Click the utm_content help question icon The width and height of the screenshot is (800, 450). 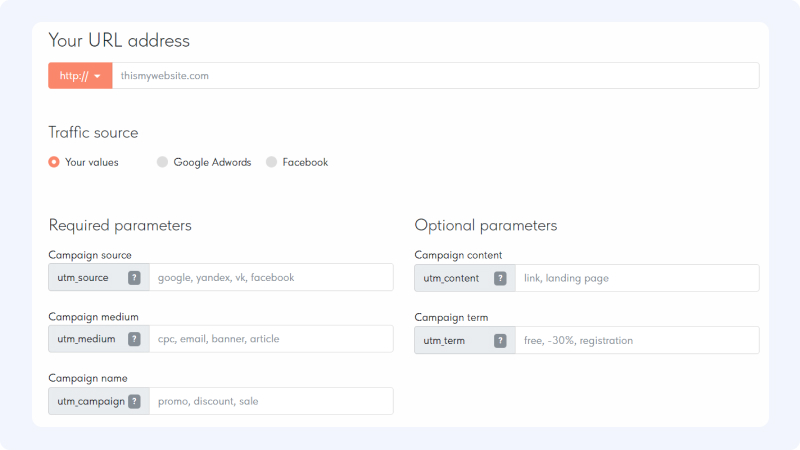click(x=500, y=279)
